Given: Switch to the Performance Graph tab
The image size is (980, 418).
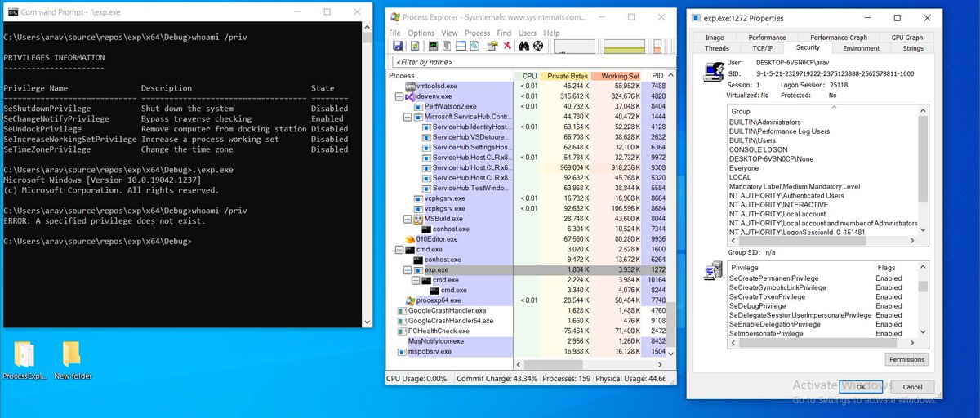Looking at the screenshot, I should pyautogui.click(x=839, y=38).
